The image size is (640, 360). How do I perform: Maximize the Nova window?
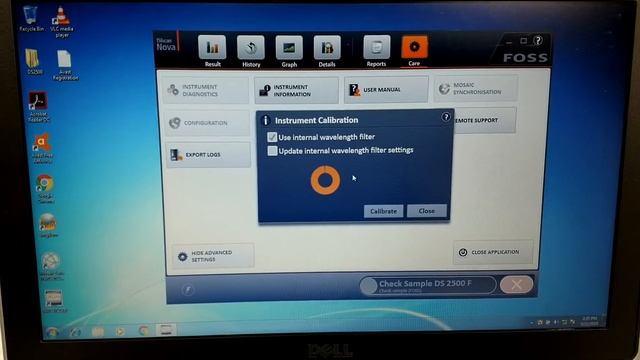point(524,40)
